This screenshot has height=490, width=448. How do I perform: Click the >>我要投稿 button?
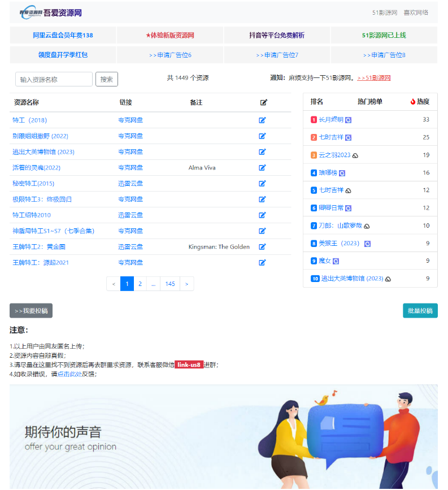[x=31, y=311]
